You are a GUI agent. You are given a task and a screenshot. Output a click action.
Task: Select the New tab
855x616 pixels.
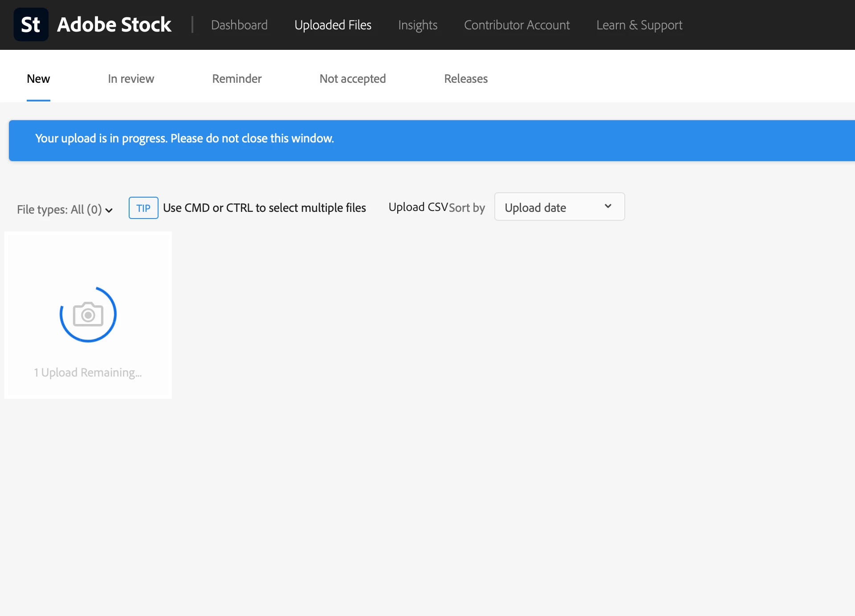(38, 79)
